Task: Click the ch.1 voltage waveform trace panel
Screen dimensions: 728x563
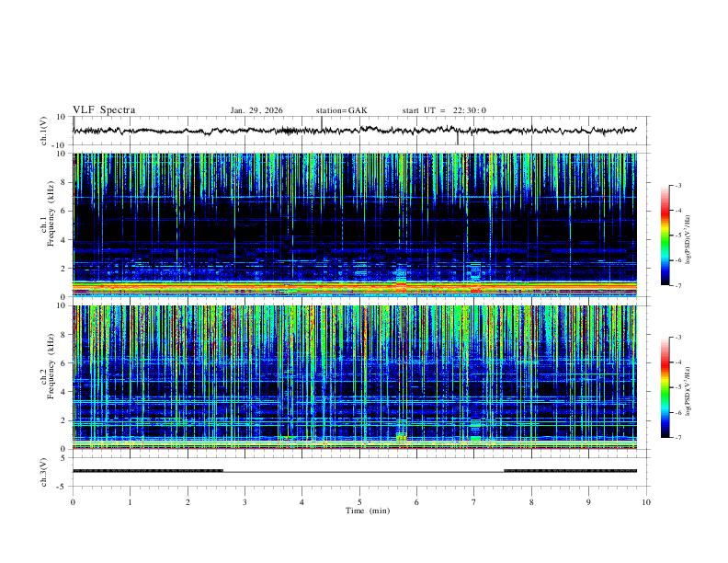Action: [360, 131]
